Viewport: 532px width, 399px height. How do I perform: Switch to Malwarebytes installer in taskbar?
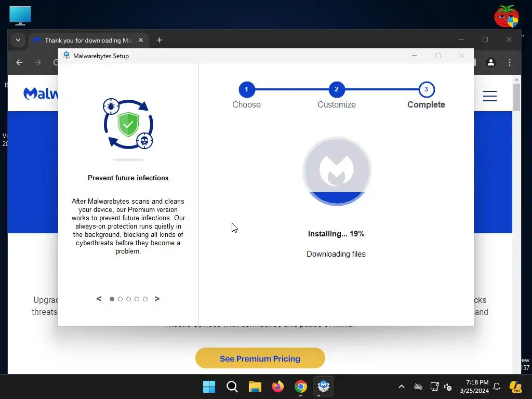pos(324,387)
